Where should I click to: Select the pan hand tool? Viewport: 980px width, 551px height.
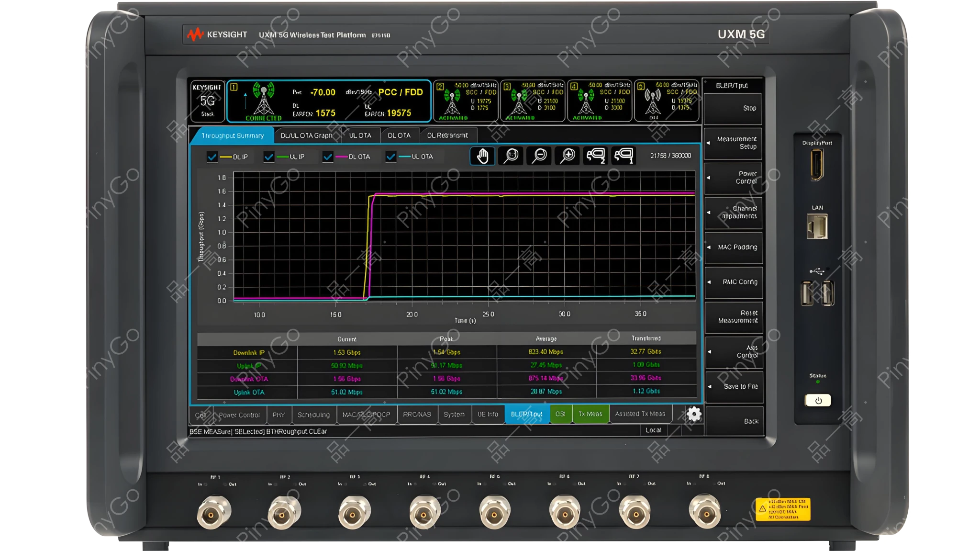click(482, 156)
